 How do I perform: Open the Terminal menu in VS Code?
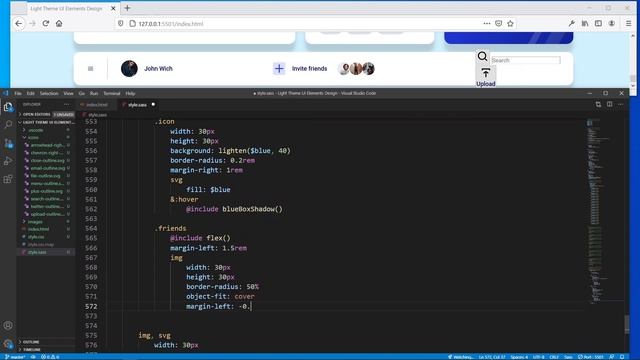(112, 93)
